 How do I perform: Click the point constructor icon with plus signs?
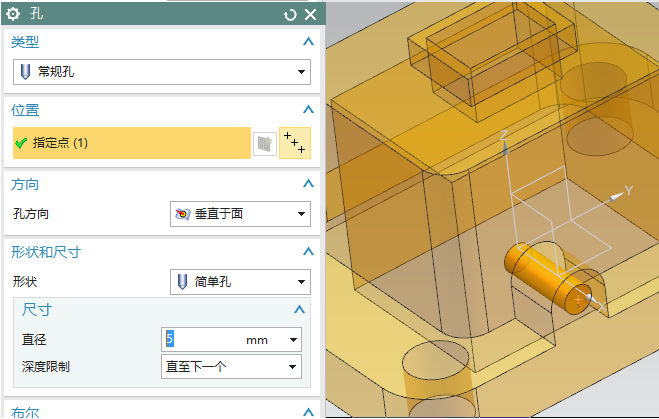(295, 143)
